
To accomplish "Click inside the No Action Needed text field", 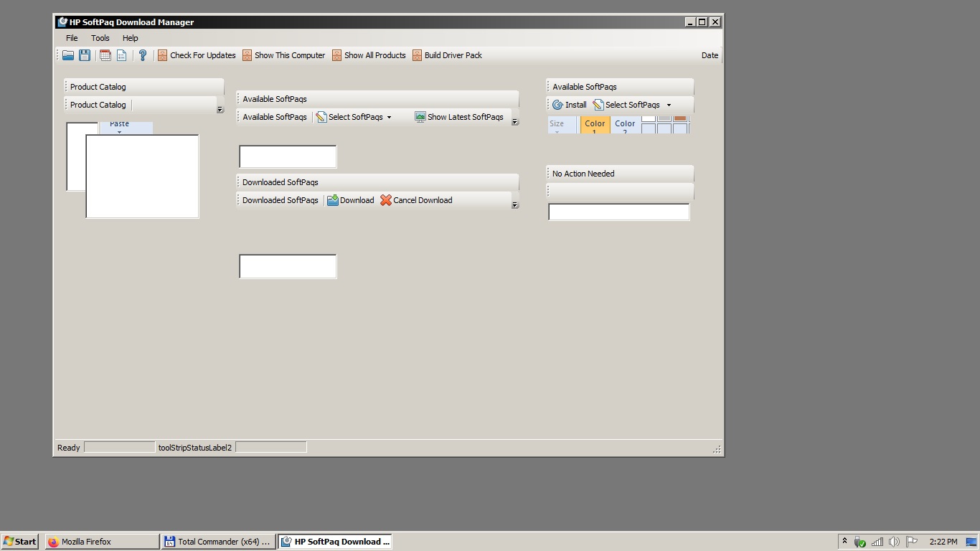I will click(x=618, y=212).
